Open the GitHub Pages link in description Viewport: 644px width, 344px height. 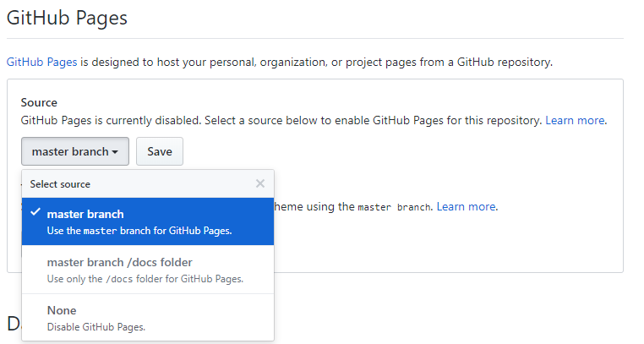(42, 62)
